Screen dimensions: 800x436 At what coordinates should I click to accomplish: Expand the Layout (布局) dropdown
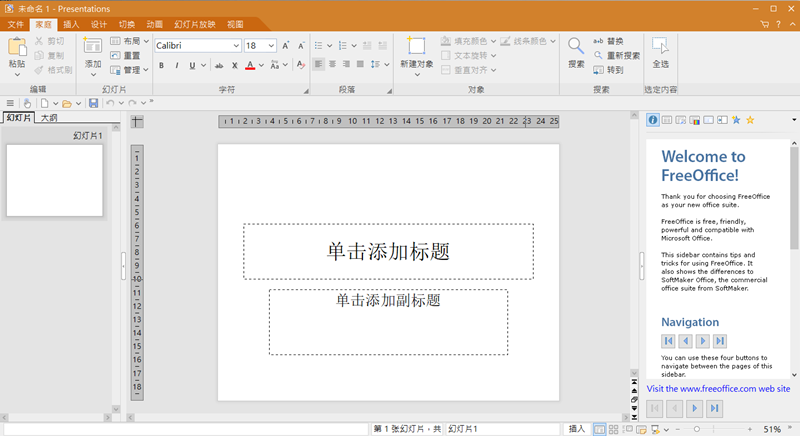click(146, 42)
